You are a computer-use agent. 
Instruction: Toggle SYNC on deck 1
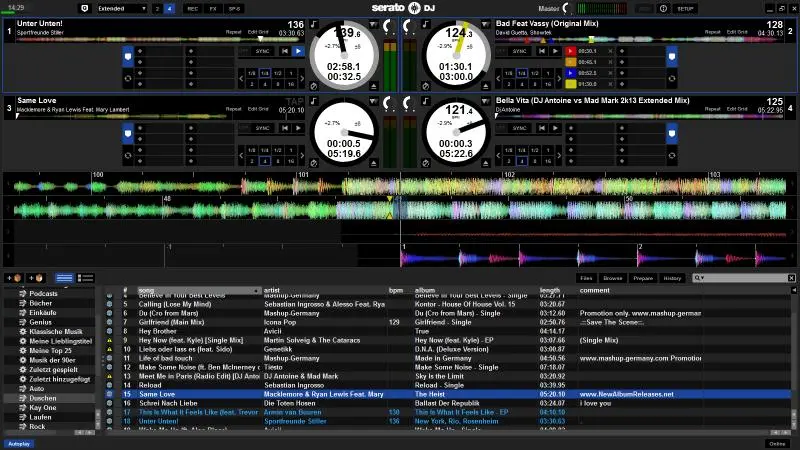pyautogui.click(x=262, y=51)
